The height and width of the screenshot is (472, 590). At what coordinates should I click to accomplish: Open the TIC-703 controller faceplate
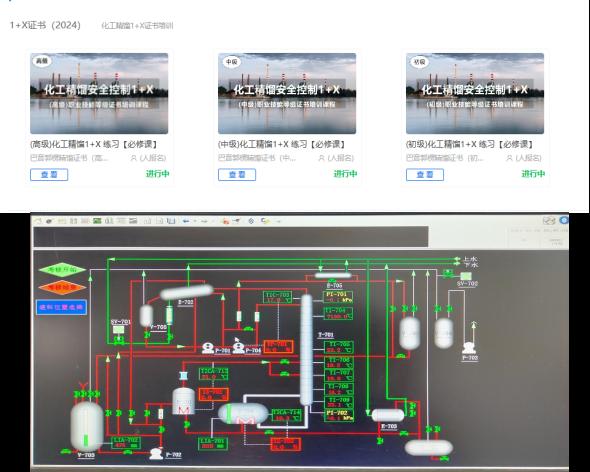pyautogui.click(x=278, y=297)
